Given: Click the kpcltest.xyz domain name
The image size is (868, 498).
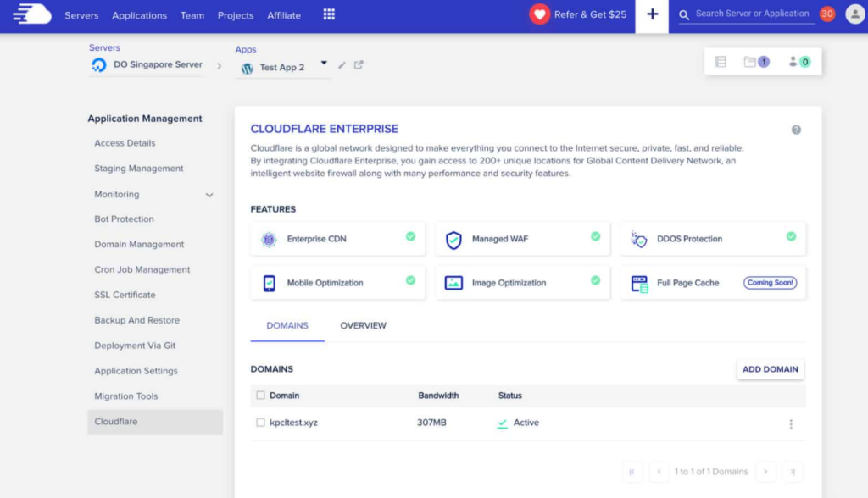Looking at the screenshot, I should click(x=293, y=422).
